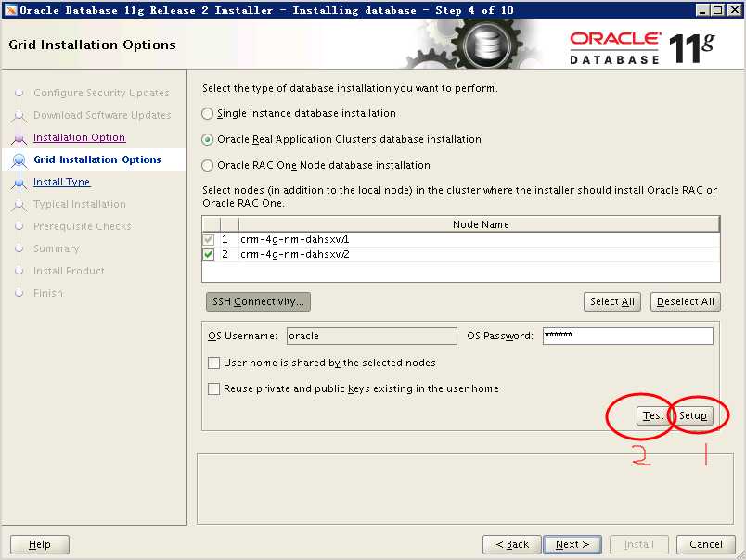Click the Node Name column header
The width and height of the screenshot is (746, 560).
[480, 224]
